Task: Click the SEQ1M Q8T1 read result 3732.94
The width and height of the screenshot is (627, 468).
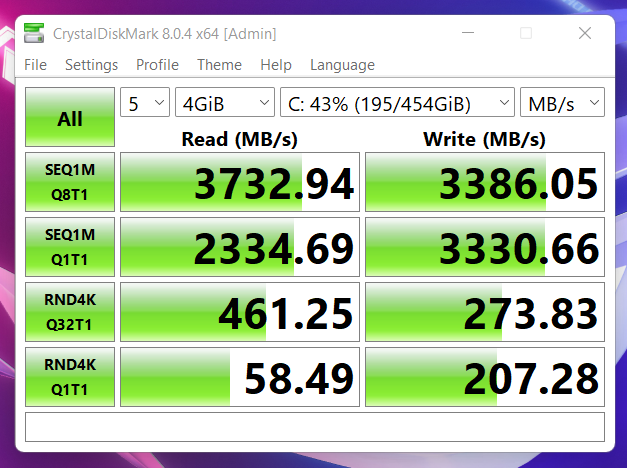Action: [x=239, y=183]
